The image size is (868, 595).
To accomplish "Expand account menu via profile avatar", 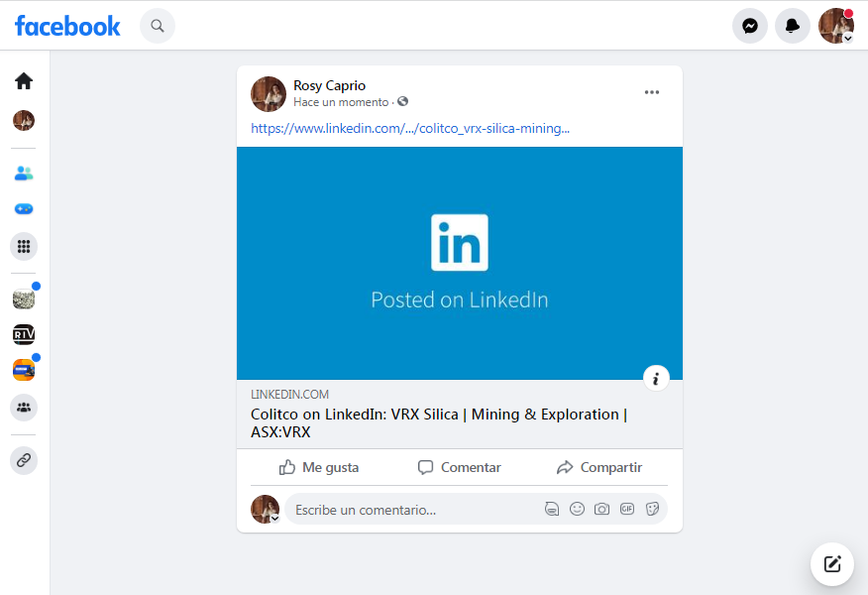I will 836,26.
